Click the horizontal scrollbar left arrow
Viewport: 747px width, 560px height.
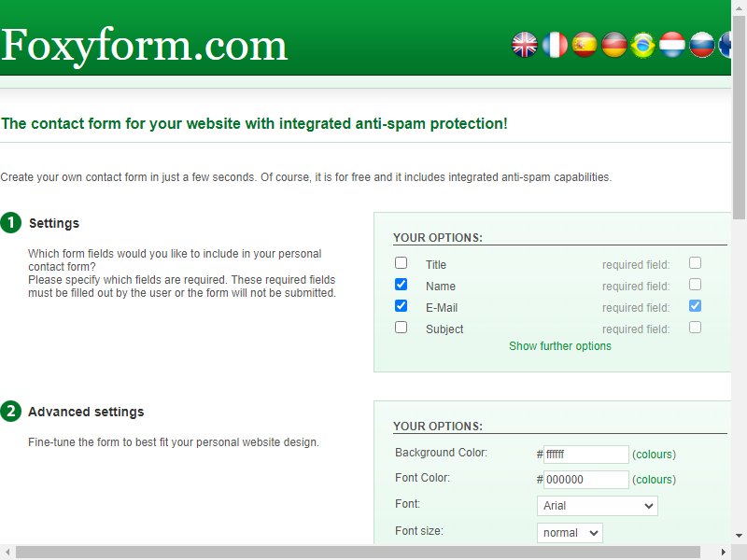(x=7, y=553)
